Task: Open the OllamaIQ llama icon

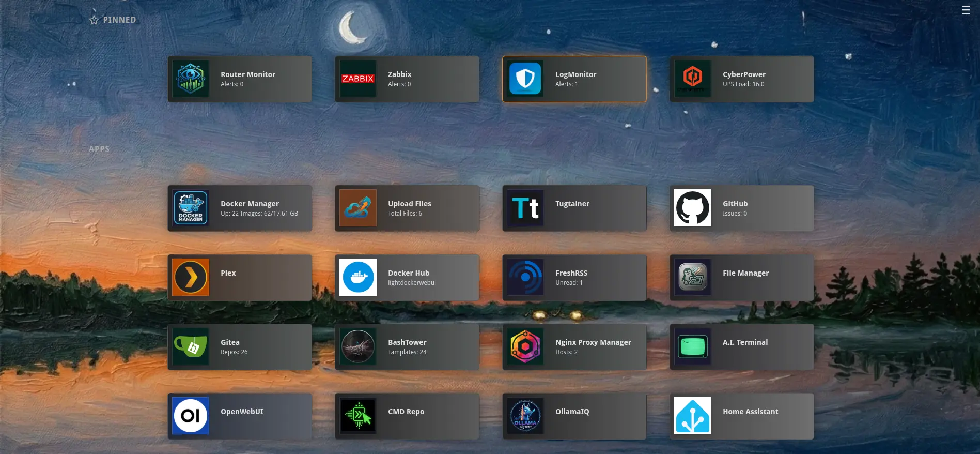Action: pos(525,416)
